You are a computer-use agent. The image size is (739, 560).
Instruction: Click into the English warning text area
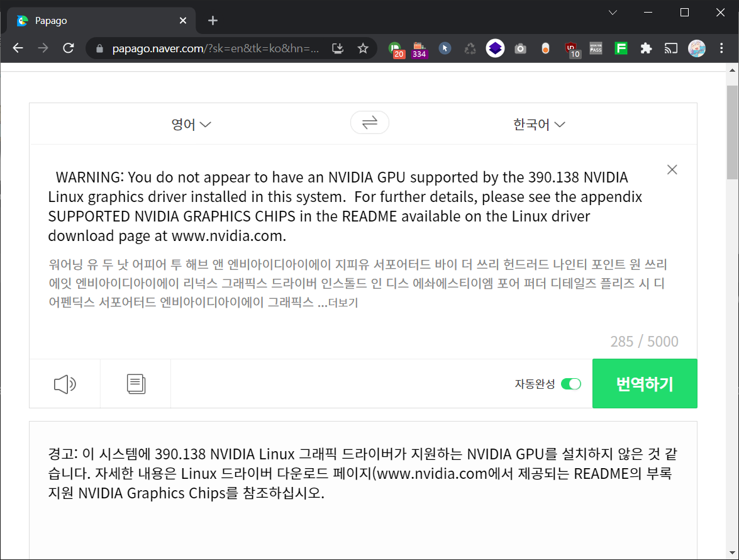tap(345, 206)
